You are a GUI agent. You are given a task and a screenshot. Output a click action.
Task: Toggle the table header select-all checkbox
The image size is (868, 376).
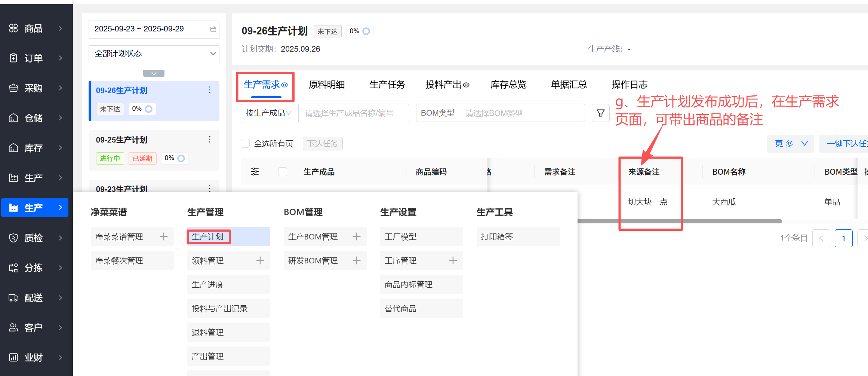283,172
